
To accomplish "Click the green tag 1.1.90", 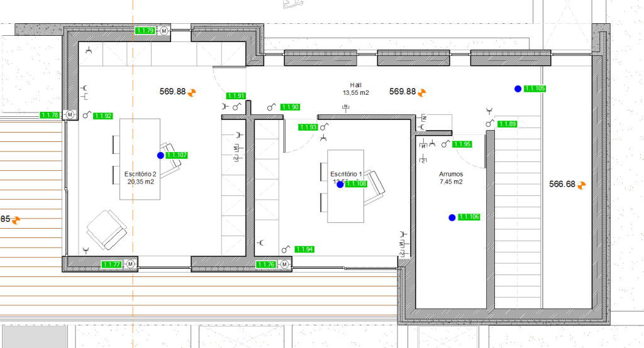I will coord(291,107).
